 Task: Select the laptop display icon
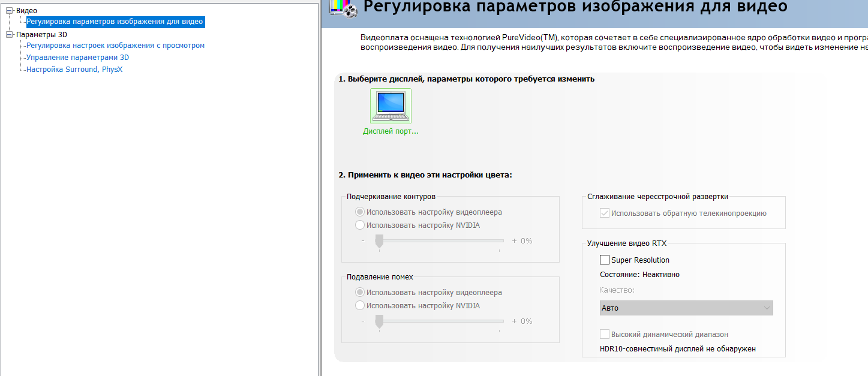click(x=391, y=106)
